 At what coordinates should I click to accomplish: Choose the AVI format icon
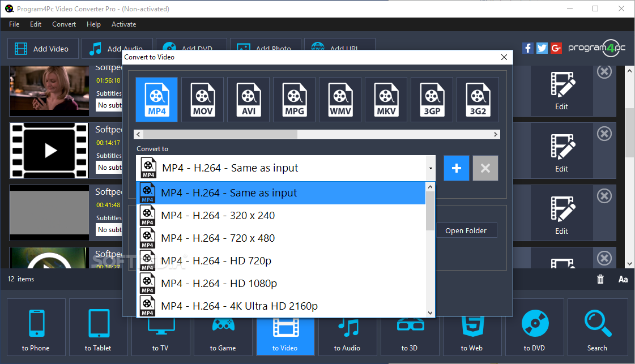pyautogui.click(x=248, y=100)
